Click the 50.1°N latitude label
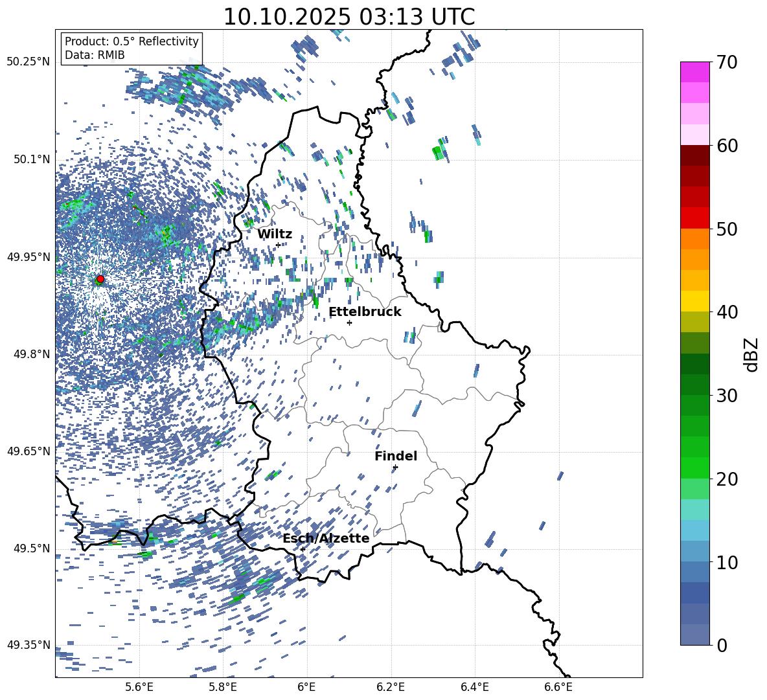This screenshot has height=700, width=767. (x=32, y=159)
